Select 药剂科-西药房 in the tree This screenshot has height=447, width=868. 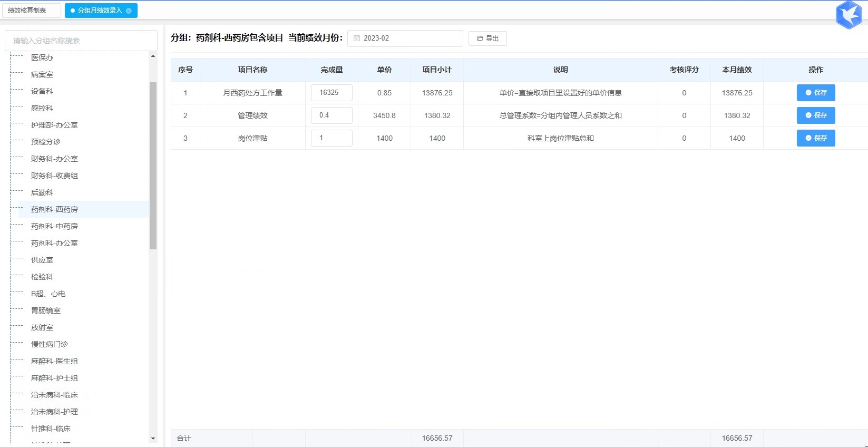pyautogui.click(x=54, y=209)
